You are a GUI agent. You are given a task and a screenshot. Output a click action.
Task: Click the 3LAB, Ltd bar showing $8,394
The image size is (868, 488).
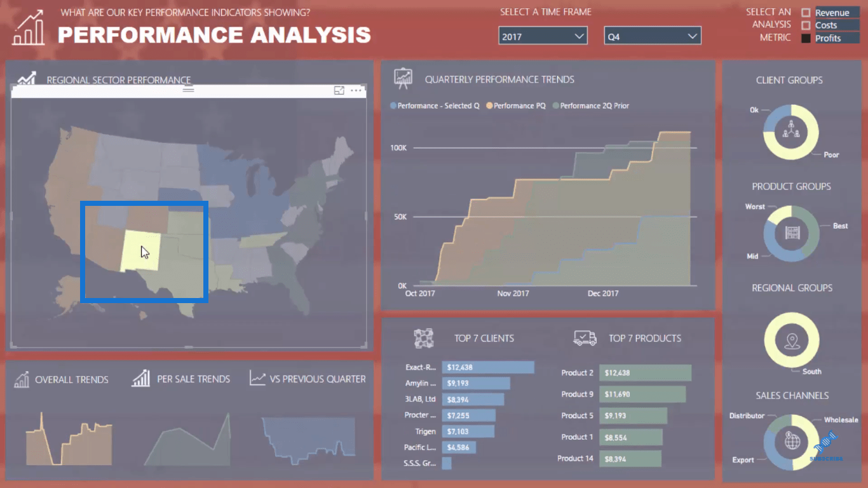pos(473,400)
